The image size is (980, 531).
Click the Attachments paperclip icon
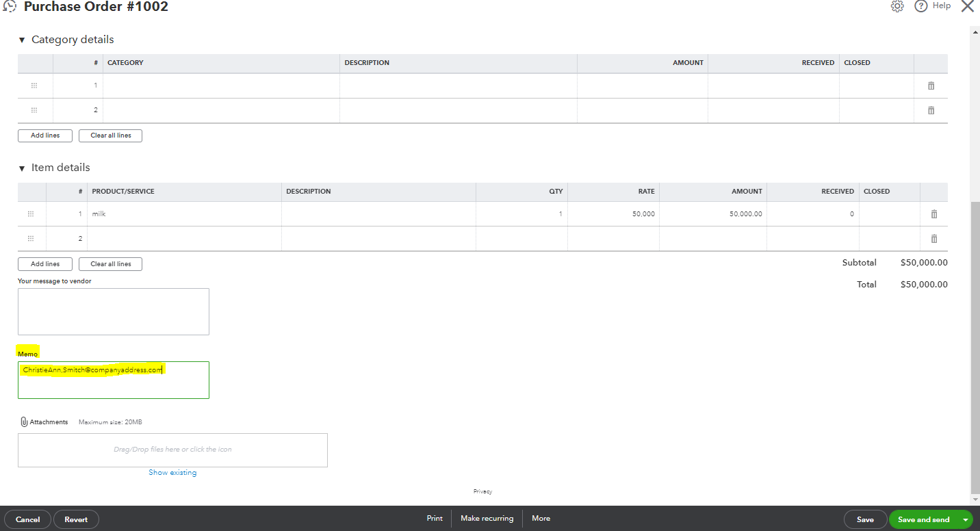[23, 422]
